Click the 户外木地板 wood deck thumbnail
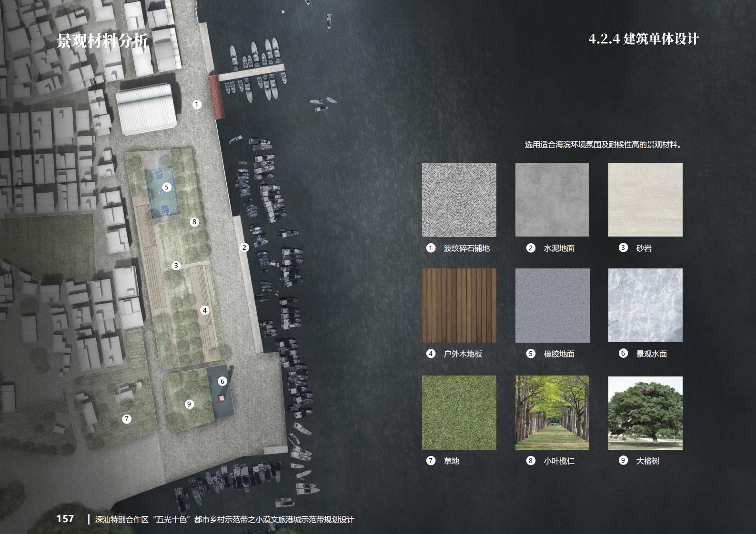The width and height of the screenshot is (756, 534). (x=459, y=306)
